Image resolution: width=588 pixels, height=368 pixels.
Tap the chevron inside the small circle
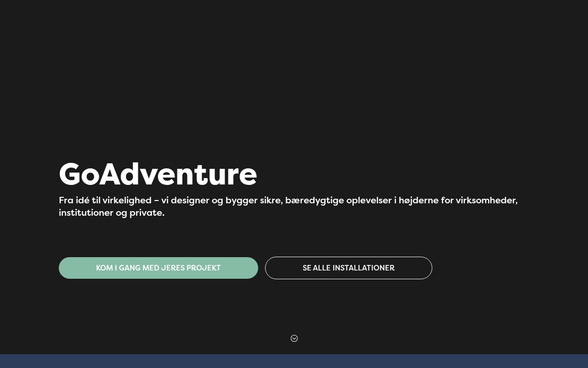click(294, 339)
